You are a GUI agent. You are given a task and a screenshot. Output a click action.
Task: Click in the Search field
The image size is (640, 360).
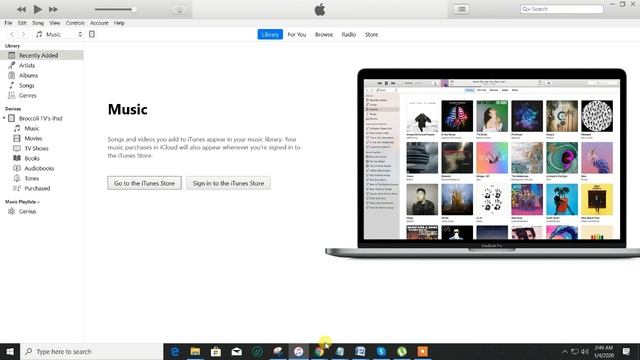point(562,9)
